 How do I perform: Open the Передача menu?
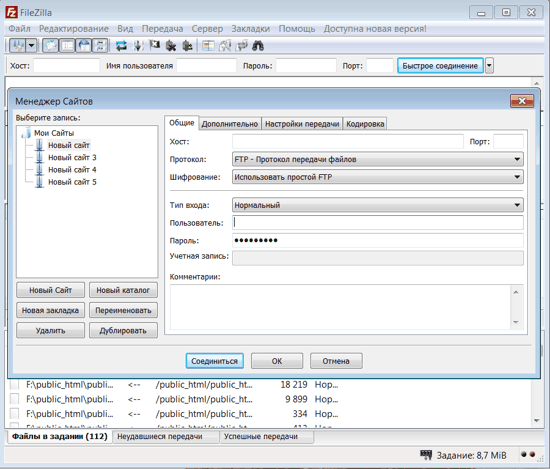(x=162, y=28)
